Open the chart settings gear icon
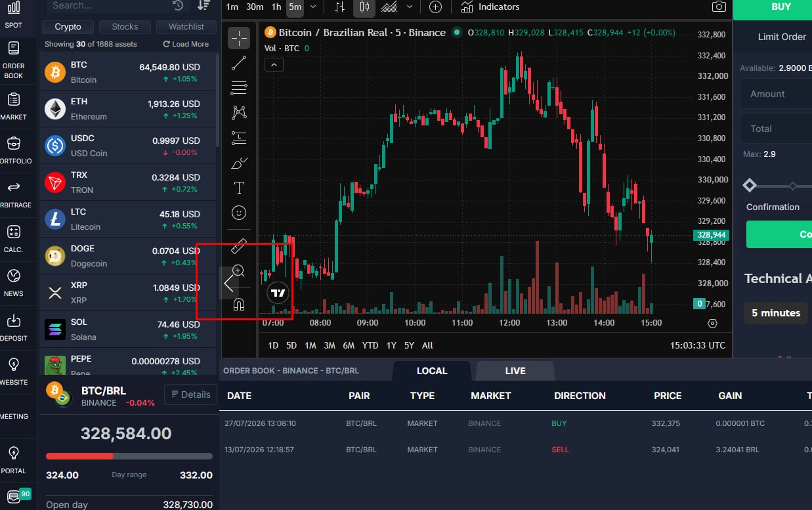812x510 pixels. coord(712,324)
